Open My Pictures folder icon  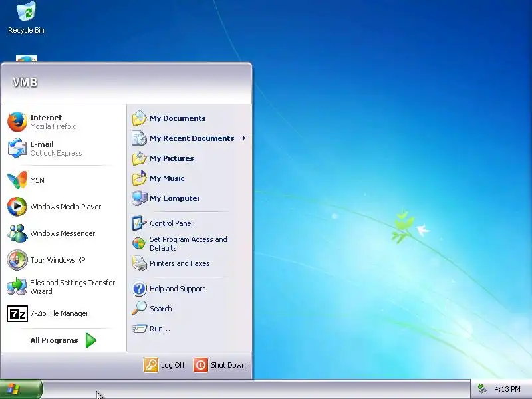(x=139, y=158)
